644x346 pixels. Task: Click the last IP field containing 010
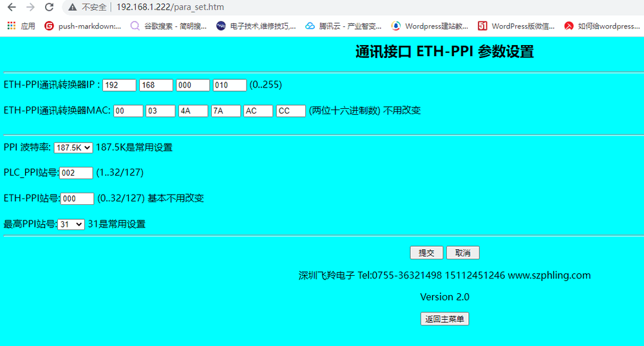click(230, 85)
